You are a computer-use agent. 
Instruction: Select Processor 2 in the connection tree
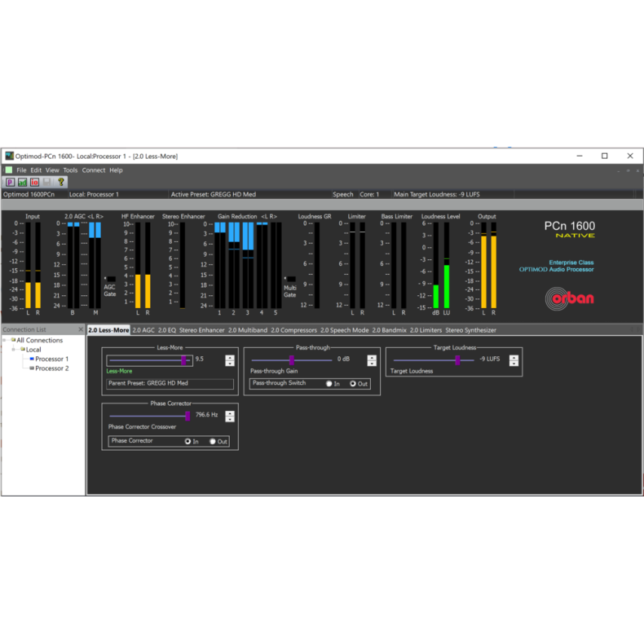51,368
